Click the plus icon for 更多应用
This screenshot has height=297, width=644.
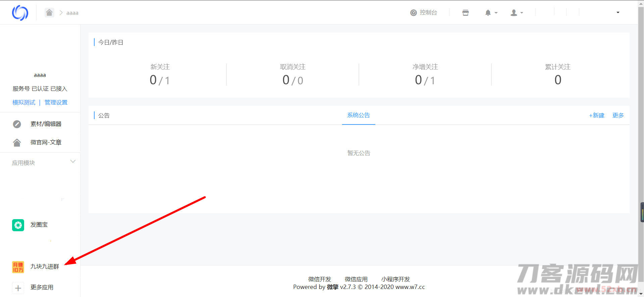point(18,288)
